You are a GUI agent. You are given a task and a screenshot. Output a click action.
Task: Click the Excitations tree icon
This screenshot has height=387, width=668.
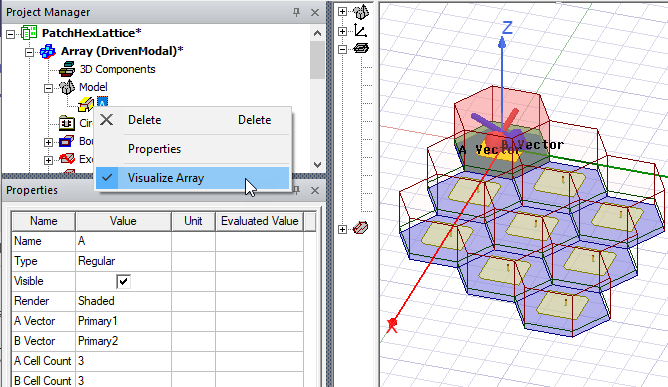tap(67, 159)
